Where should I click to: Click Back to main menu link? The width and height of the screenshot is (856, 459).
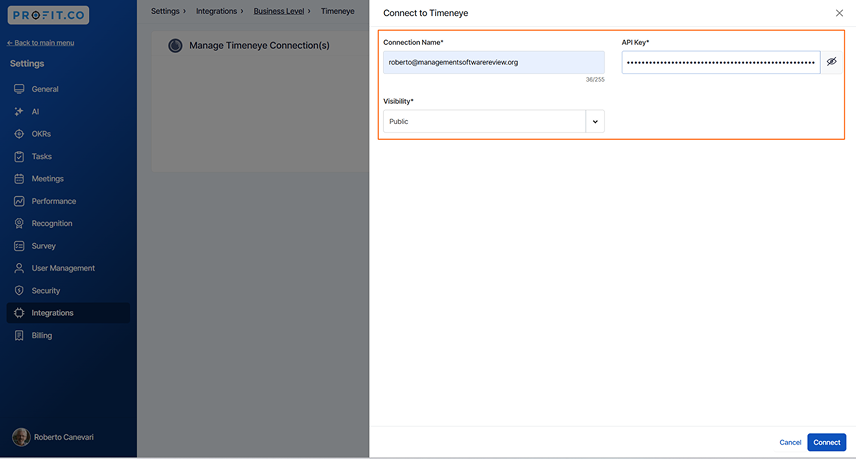[40, 43]
